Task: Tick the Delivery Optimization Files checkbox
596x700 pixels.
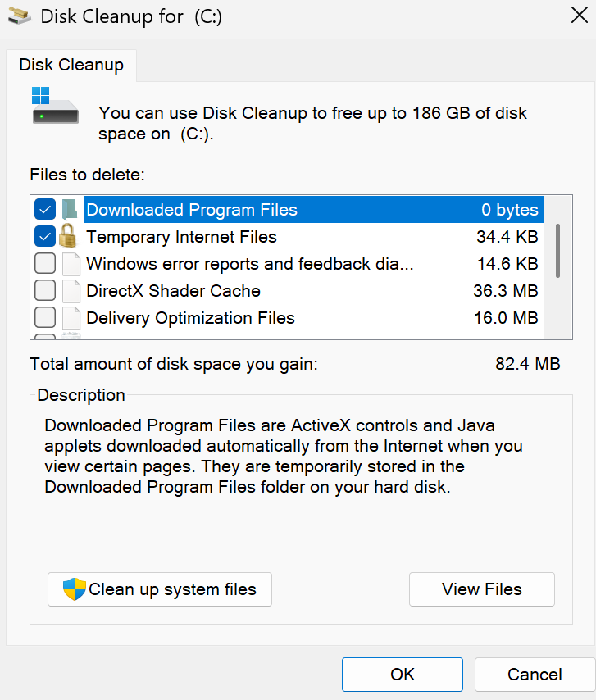Action: tap(45, 318)
